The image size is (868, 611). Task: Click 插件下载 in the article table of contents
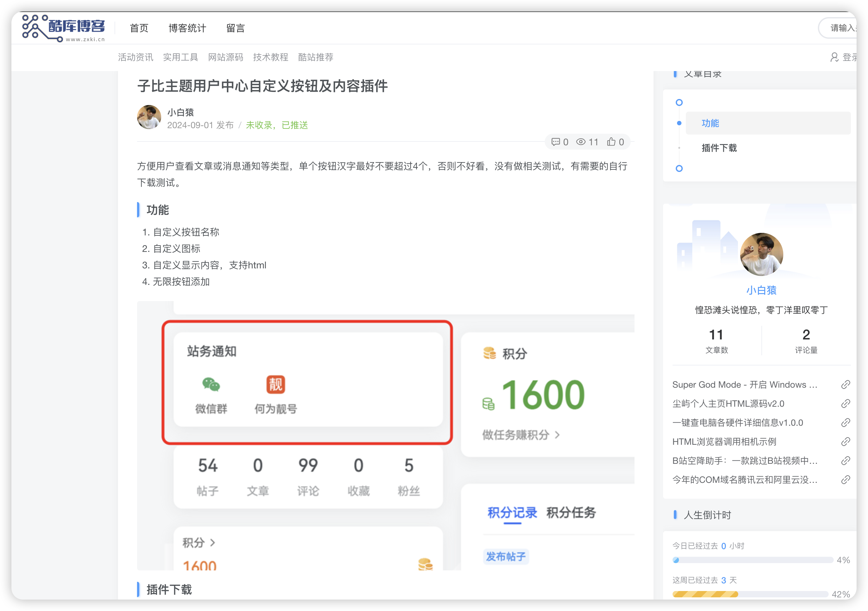point(718,148)
